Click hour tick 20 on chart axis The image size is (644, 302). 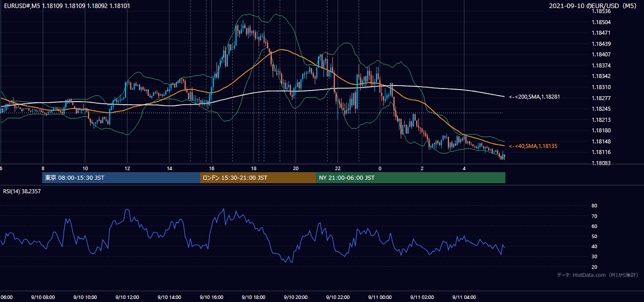coord(296,168)
